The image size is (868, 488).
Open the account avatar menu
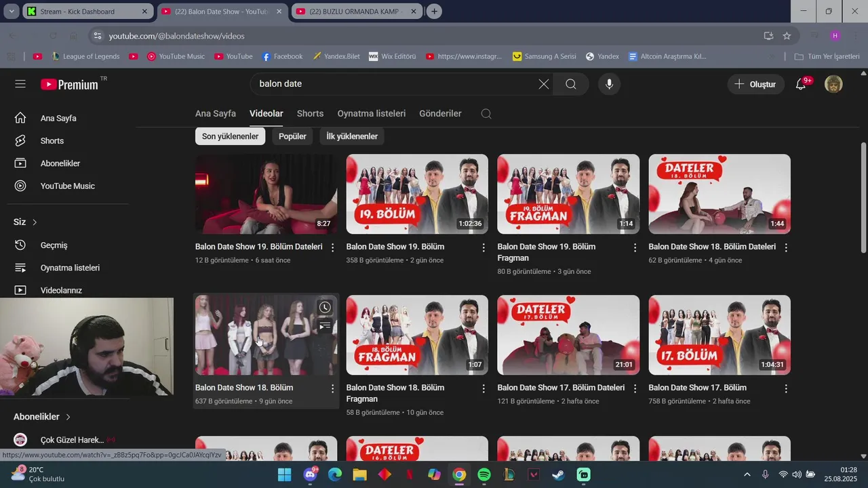(x=833, y=84)
